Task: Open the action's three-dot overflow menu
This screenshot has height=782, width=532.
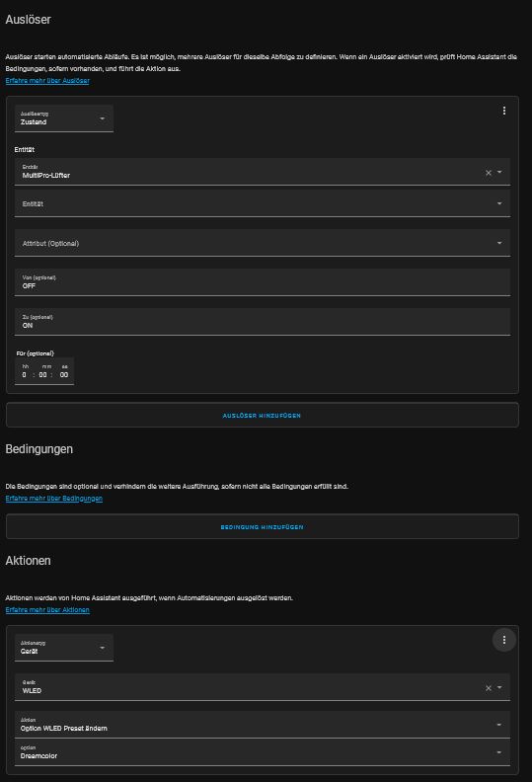Action: coord(504,640)
